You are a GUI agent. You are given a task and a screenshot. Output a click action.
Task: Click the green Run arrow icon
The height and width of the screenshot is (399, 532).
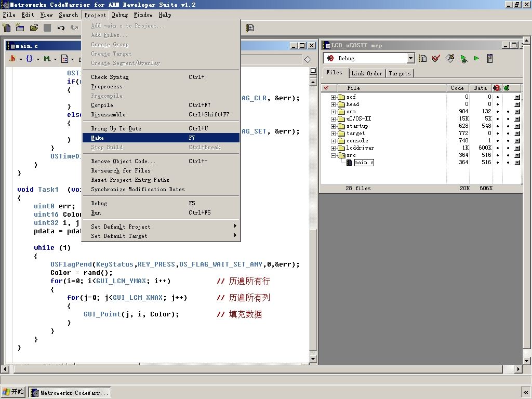tap(477, 58)
